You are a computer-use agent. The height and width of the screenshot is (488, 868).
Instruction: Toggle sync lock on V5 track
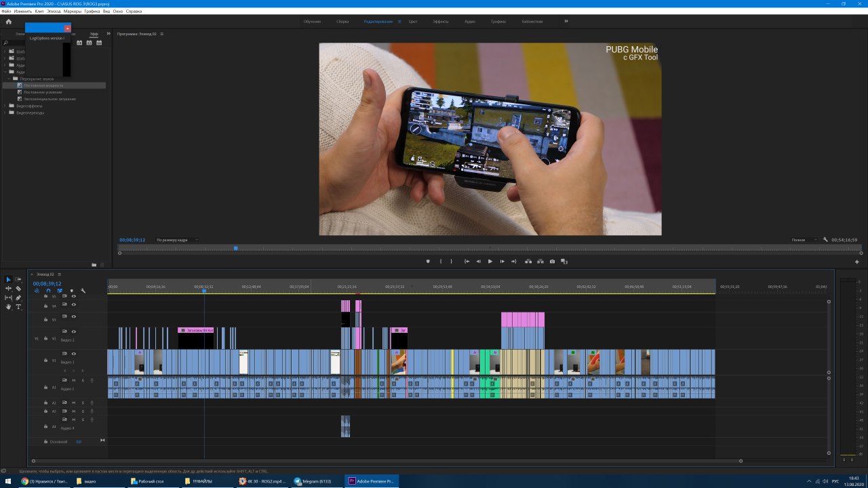[x=64, y=296]
